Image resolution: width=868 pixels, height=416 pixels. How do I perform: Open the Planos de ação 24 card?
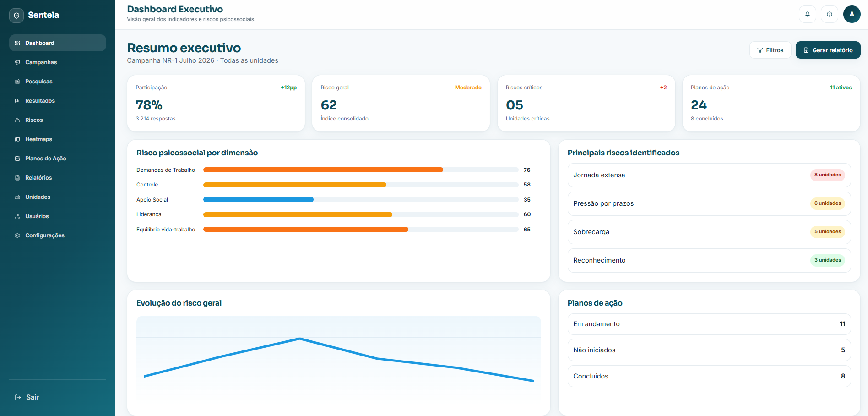click(x=771, y=104)
